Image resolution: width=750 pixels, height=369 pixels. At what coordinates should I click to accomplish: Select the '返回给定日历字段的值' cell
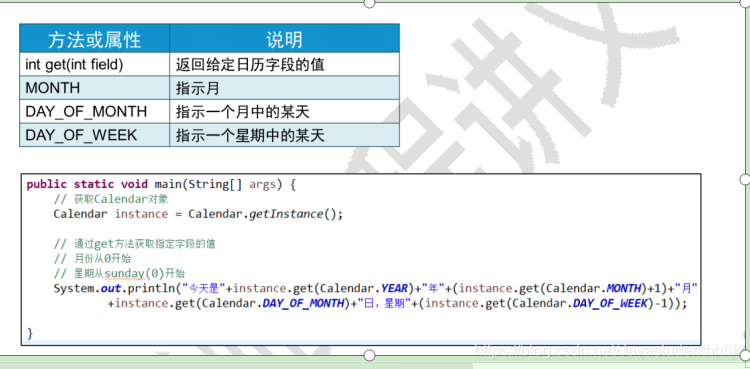(x=285, y=64)
